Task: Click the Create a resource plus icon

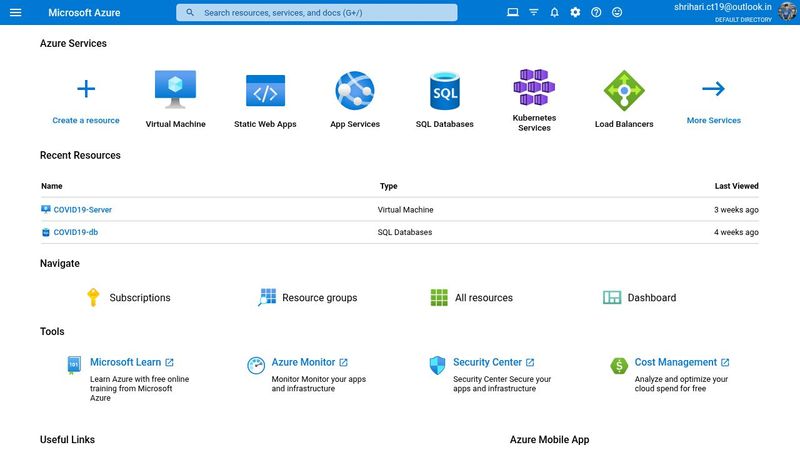Action: 86,89
